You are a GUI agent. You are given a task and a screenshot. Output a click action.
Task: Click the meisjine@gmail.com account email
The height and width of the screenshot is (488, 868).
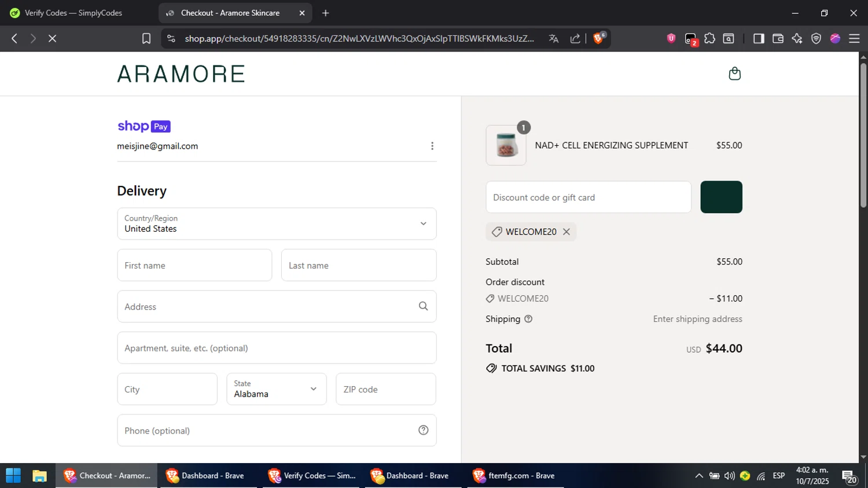pyautogui.click(x=157, y=146)
